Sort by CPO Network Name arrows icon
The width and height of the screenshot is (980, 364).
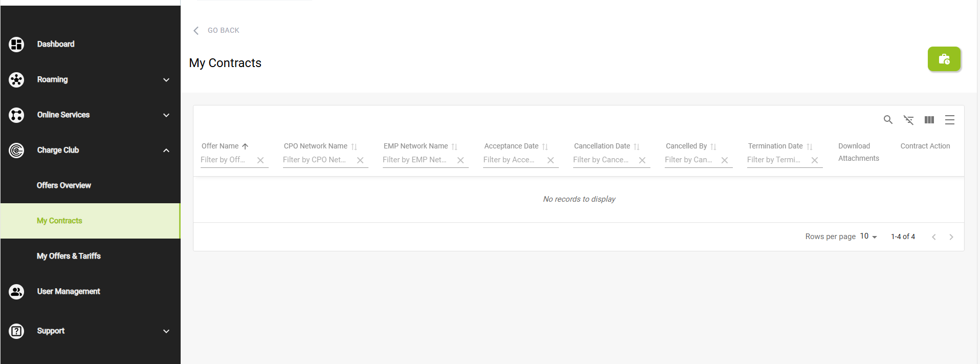[354, 146]
